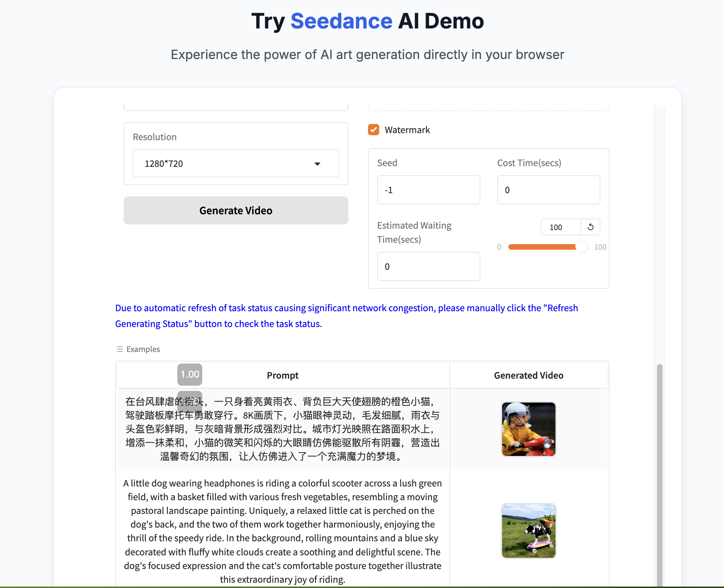Viewport: 724px width, 588px height.
Task: Click the Generate Video button
Action: [x=236, y=210]
